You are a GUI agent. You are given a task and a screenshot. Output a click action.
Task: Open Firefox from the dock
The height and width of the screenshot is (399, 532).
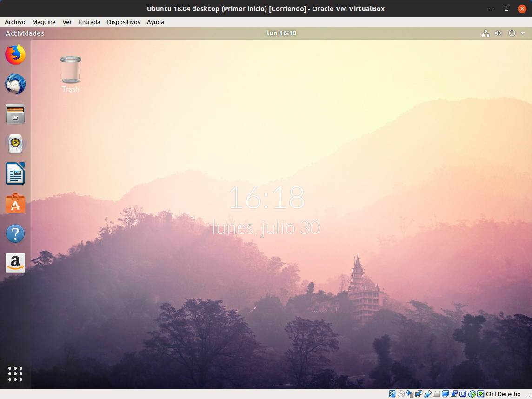click(x=15, y=54)
